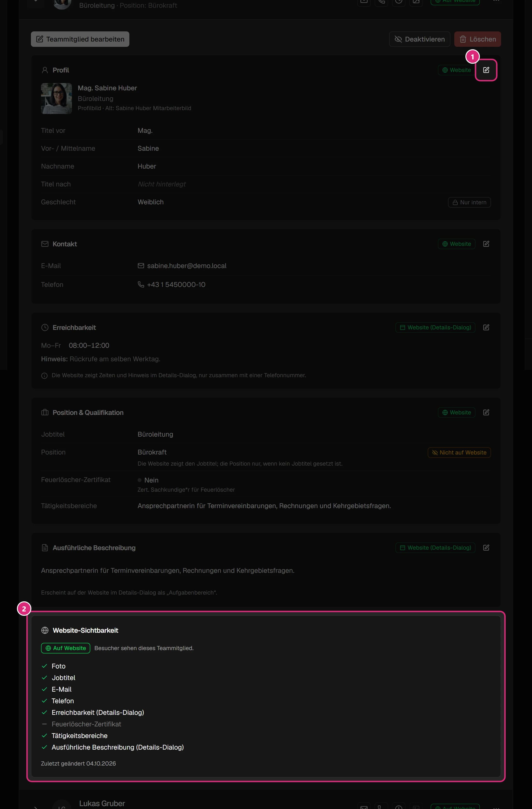Viewport: 532px width, 809px height.
Task: Click the Nicht hinterlegt value for Titel nach
Action: point(162,184)
